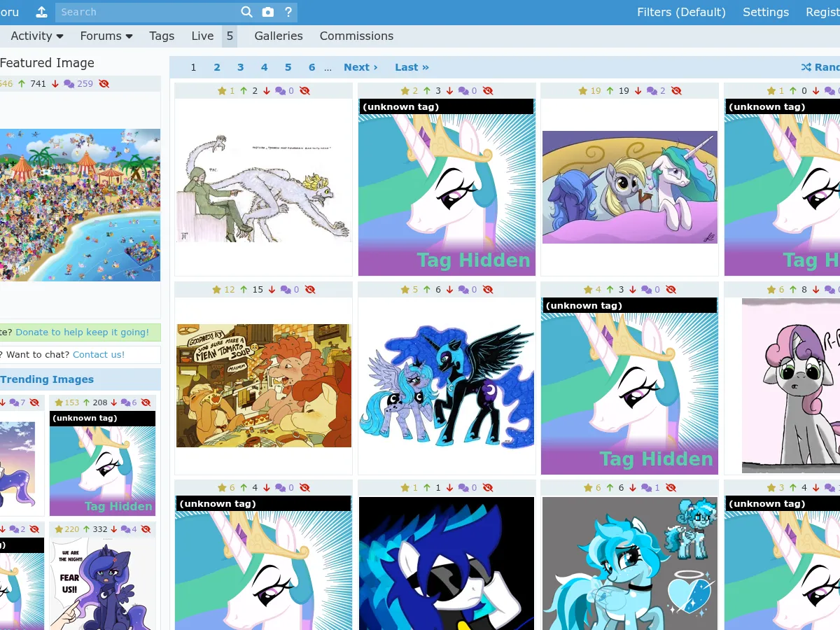Star the trending image with 153 favorites
The height and width of the screenshot is (630, 840).
click(58, 402)
